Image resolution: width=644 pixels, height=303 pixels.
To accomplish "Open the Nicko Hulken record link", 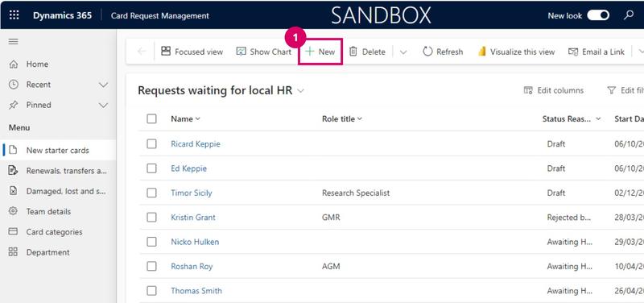I will [x=195, y=242].
